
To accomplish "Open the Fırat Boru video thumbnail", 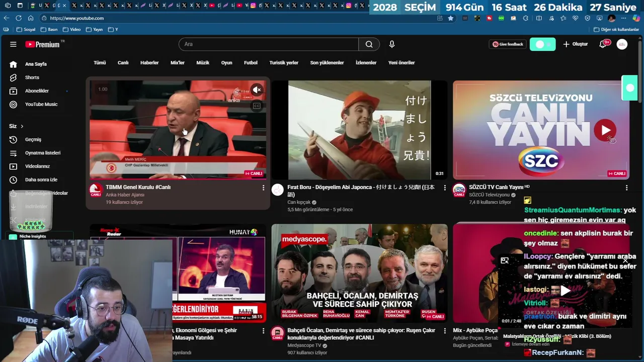I will [x=359, y=130].
